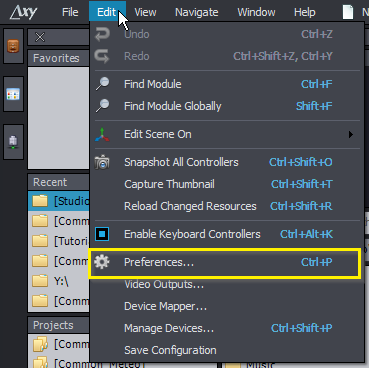Open the Navigate menu
Viewport: 369px width, 368px height.
click(x=197, y=12)
